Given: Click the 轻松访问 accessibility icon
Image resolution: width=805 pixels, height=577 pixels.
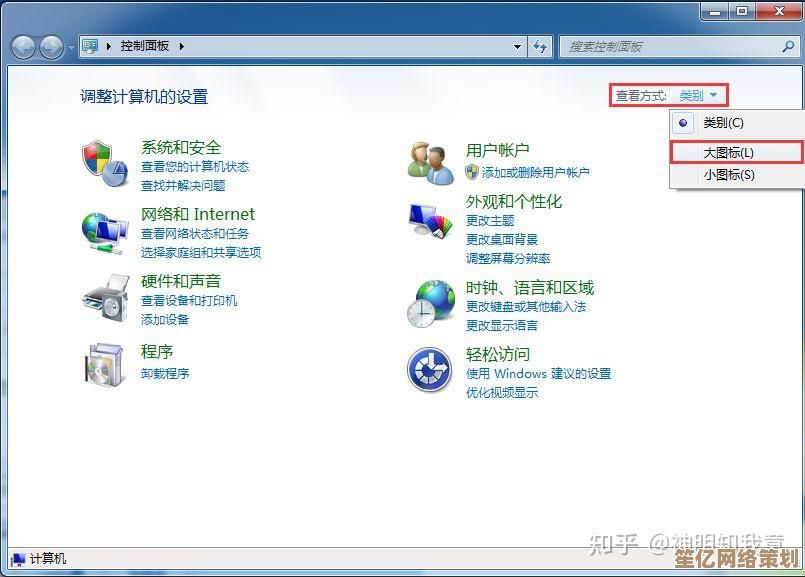Looking at the screenshot, I should (x=431, y=370).
